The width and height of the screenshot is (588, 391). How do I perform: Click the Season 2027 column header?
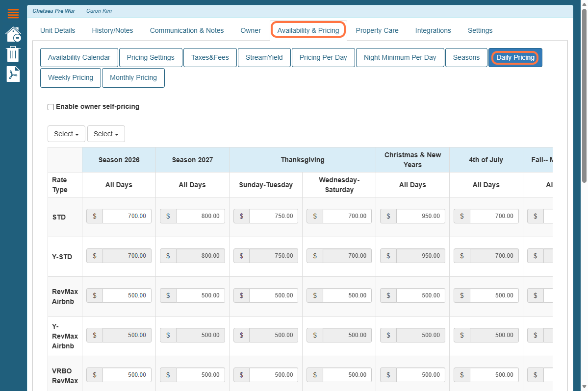[192, 160]
